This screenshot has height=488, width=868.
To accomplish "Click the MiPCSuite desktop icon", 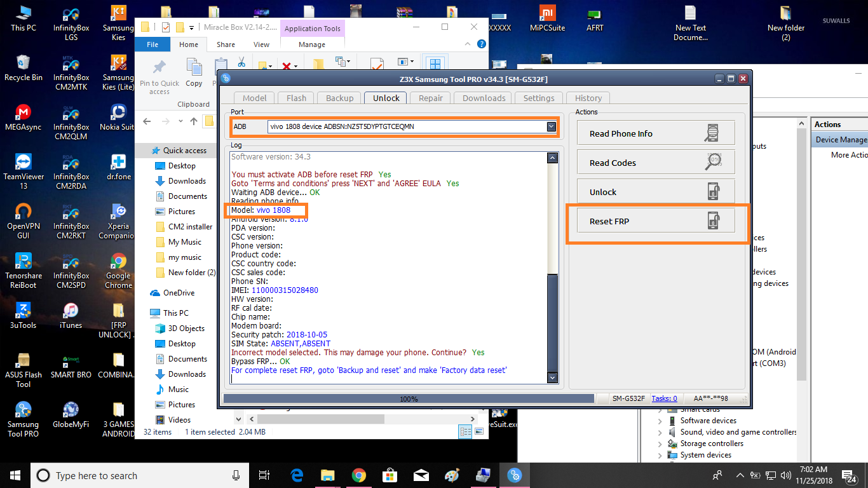I will pyautogui.click(x=547, y=18).
